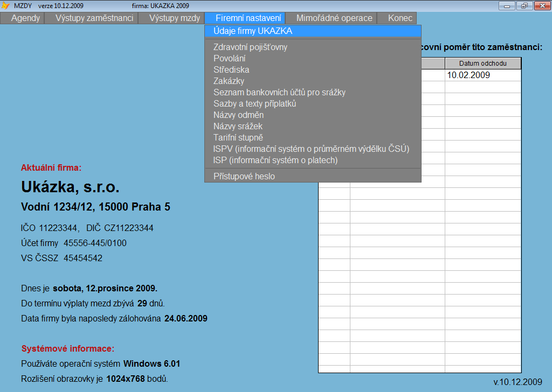Click the VS ČSSZ 45454542 line

tap(61, 258)
